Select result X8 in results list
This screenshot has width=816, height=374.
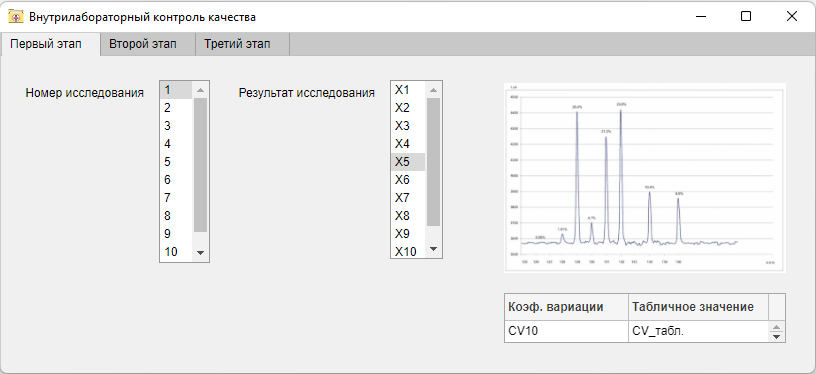(x=408, y=216)
